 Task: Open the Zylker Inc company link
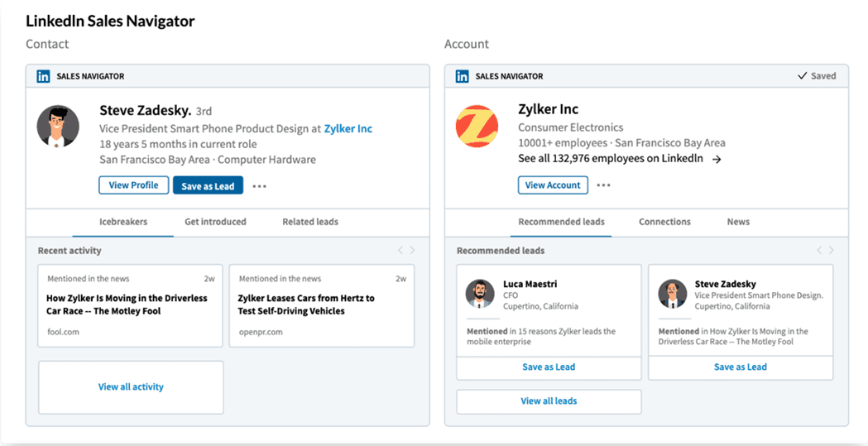348,129
